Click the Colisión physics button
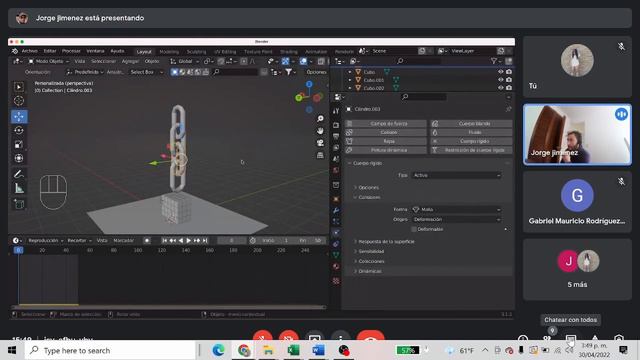The image size is (640, 360). [386, 132]
